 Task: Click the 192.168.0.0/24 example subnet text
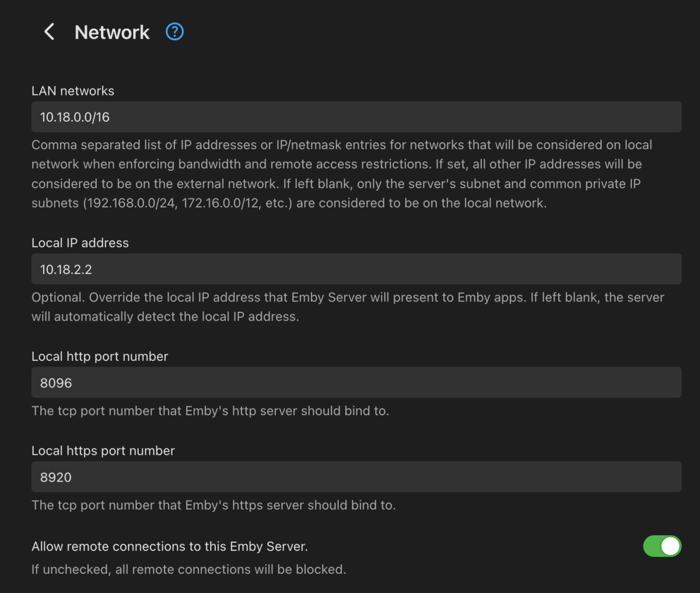click(x=132, y=203)
